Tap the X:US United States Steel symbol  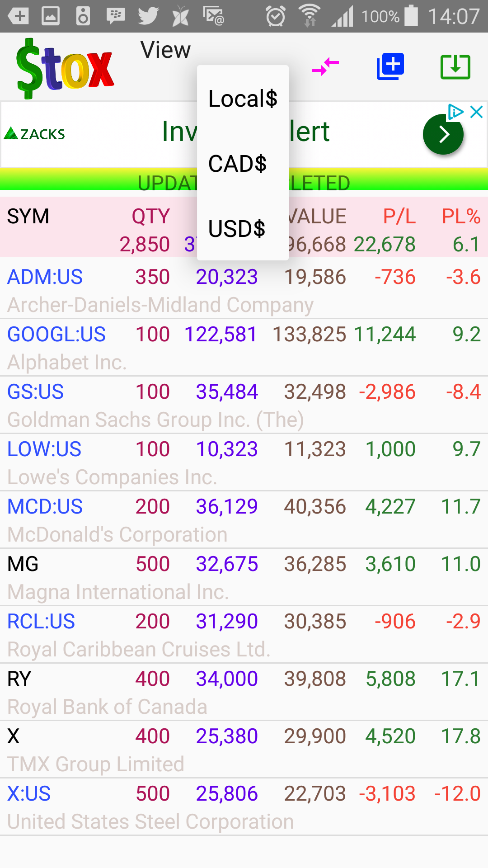click(x=29, y=794)
